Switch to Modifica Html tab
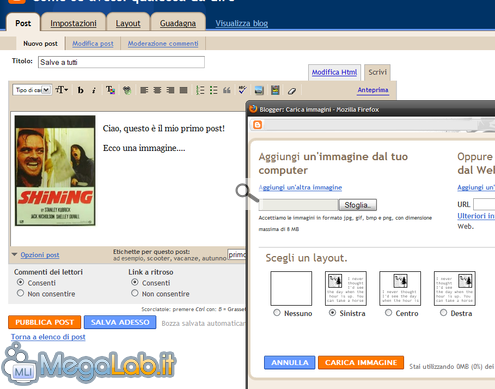 click(x=334, y=72)
